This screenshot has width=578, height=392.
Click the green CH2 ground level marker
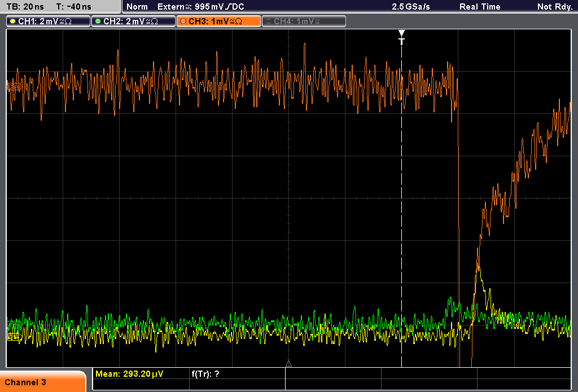point(14,325)
